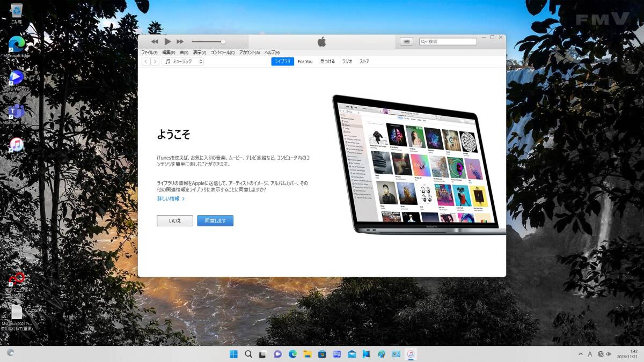
Task: Click the iTunes search field
Action: [448, 41]
